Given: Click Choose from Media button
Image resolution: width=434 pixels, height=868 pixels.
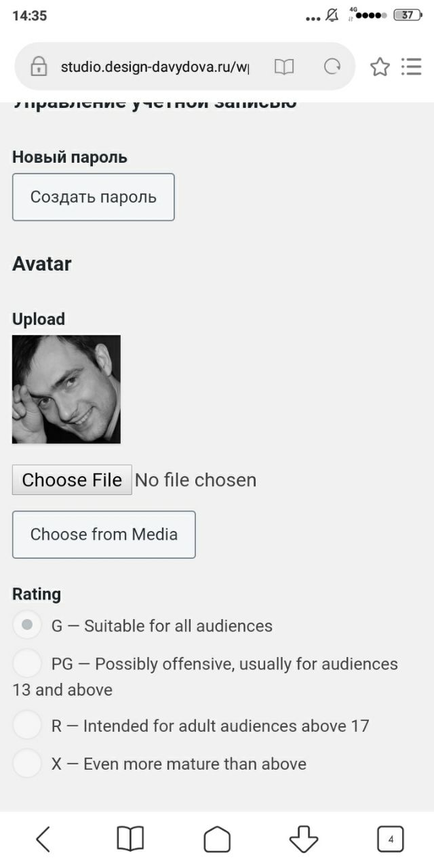Looking at the screenshot, I should click(x=104, y=534).
